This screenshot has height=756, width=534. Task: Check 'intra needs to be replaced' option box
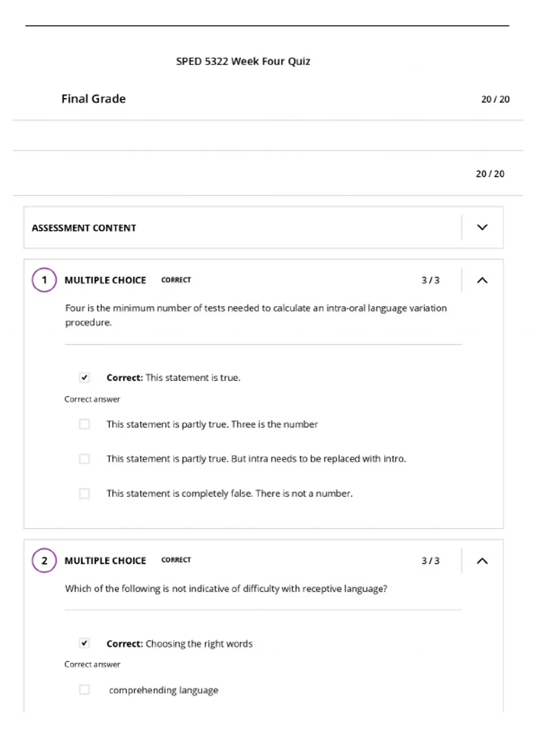tap(84, 458)
